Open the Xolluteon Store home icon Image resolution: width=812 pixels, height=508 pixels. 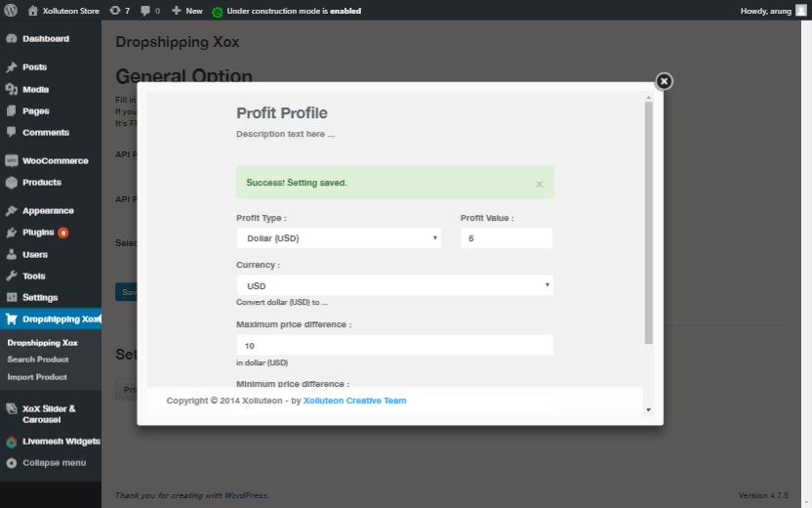pos(32,11)
